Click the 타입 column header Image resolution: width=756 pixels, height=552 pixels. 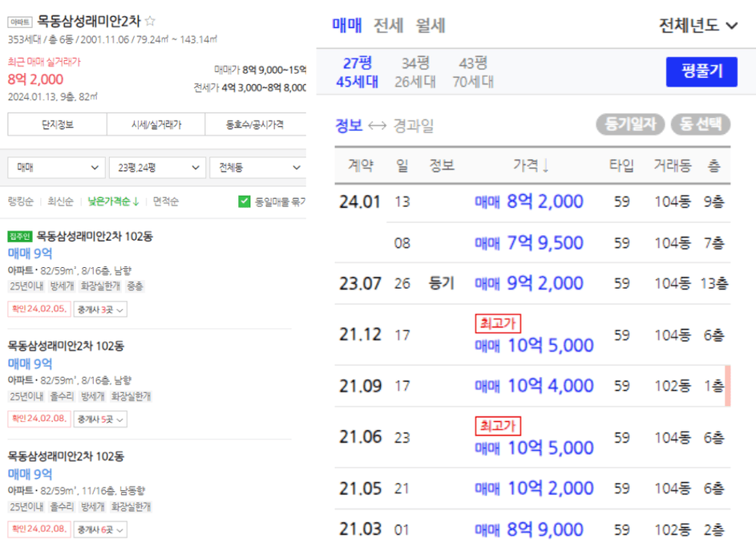(x=621, y=165)
